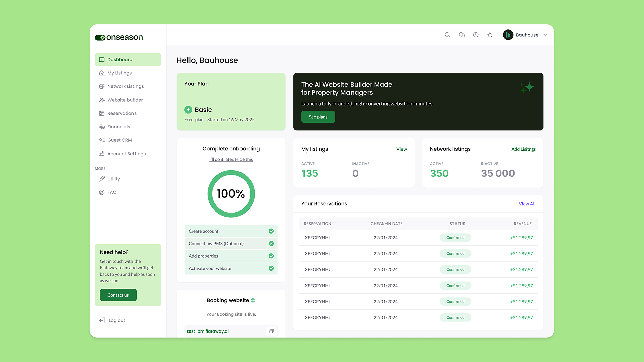Open Financials from the sidebar

(119, 127)
